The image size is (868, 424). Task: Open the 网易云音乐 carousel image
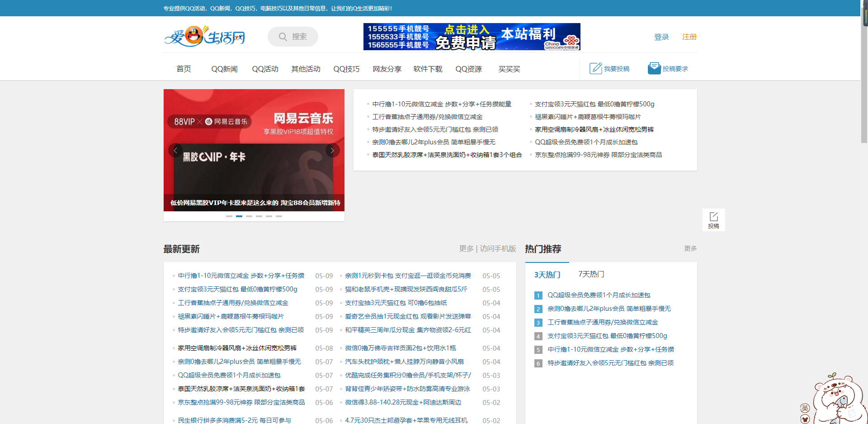point(254,150)
